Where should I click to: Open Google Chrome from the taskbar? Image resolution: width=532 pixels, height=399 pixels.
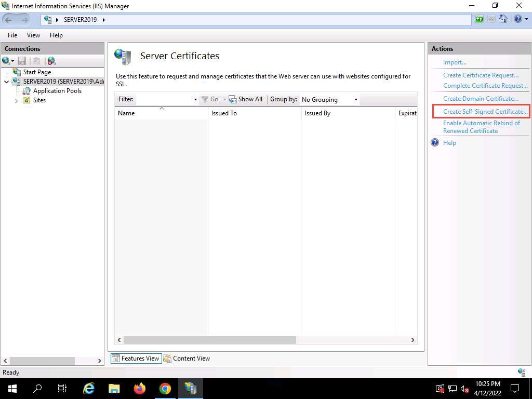point(165,388)
